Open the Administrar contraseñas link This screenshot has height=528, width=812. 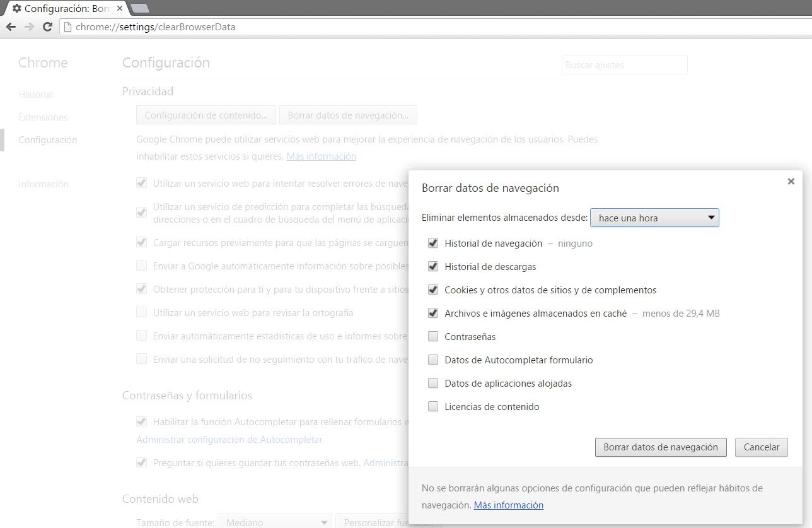tap(386, 463)
